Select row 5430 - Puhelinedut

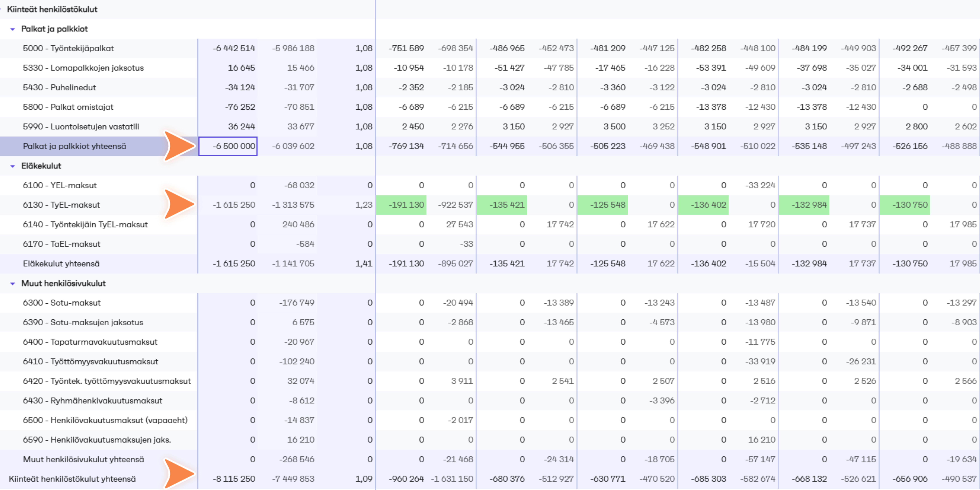pyautogui.click(x=490, y=87)
